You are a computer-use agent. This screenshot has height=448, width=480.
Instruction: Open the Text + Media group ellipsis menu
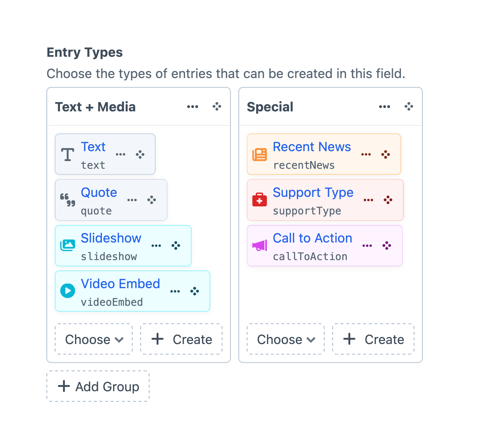(192, 106)
